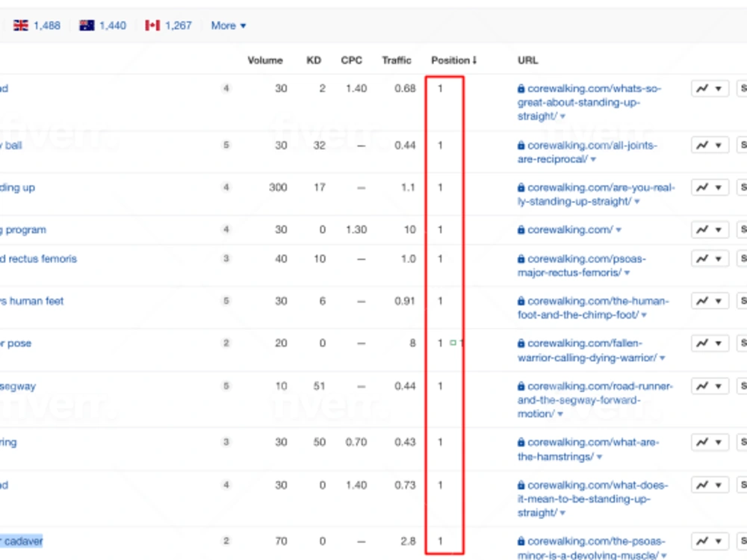Open the-psoas-minor-is-a-devolving-muscle link
The height and width of the screenshot is (560, 747).
pyautogui.click(x=591, y=548)
